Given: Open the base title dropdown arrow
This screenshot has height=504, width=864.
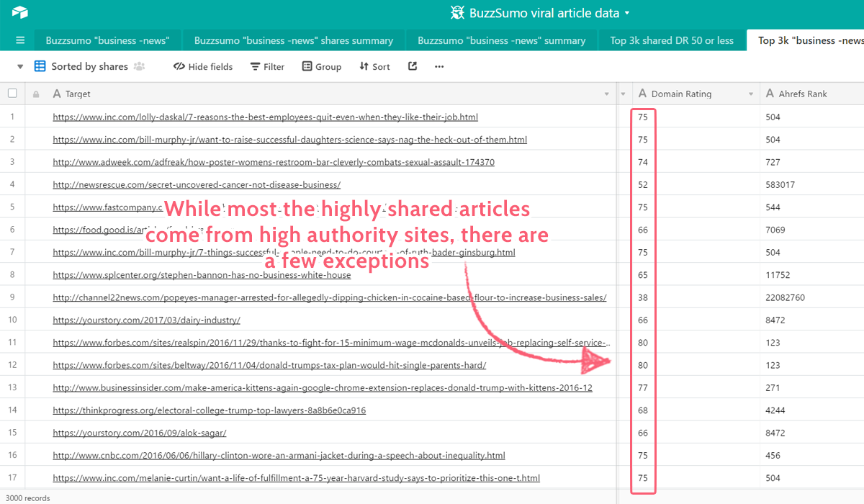Looking at the screenshot, I should point(627,13).
